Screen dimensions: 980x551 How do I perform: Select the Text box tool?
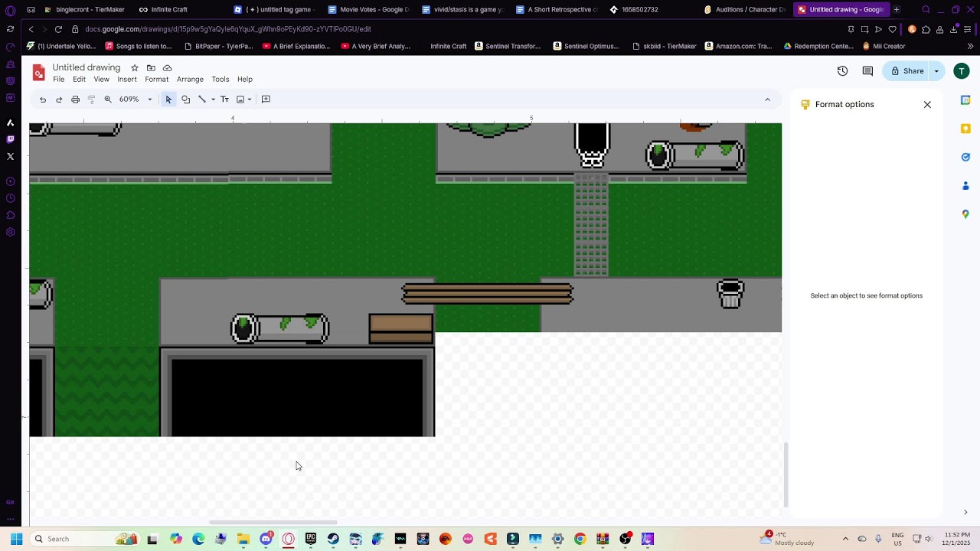[x=224, y=99]
